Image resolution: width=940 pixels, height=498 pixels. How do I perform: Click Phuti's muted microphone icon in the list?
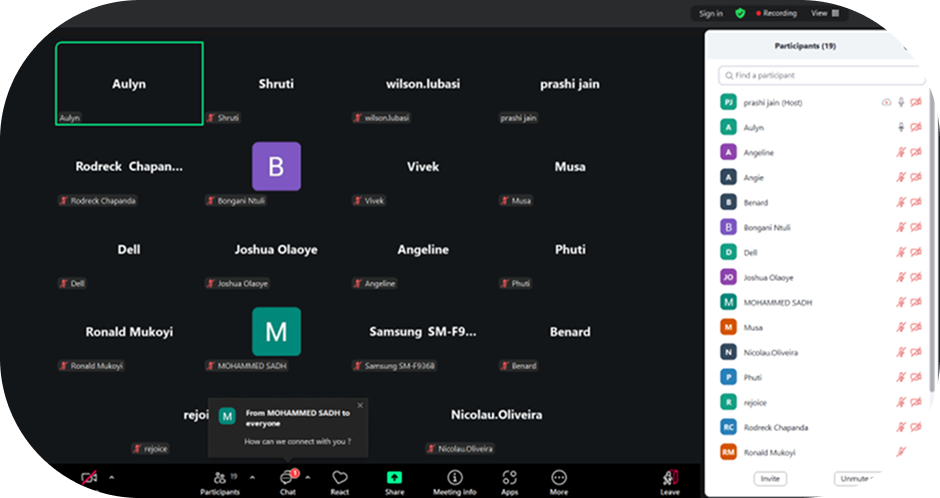901,377
